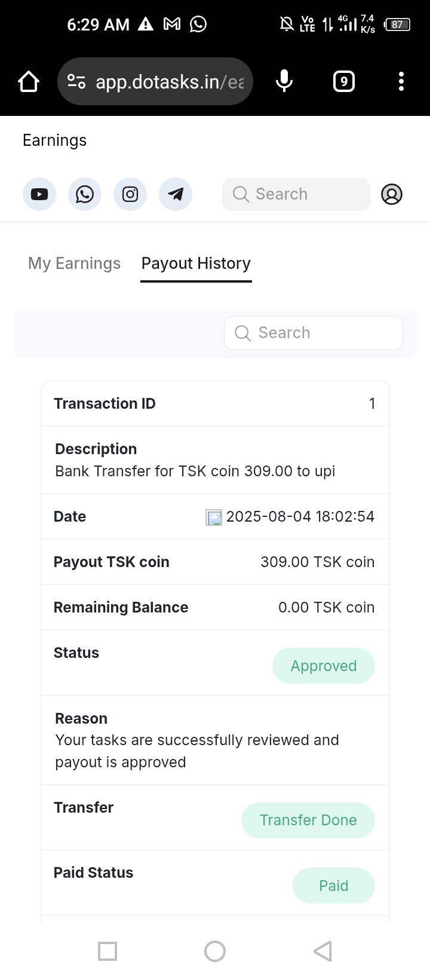The height and width of the screenshot is (980, 430).
Task: Tap the browser home icon
Action: coord(29,82)
